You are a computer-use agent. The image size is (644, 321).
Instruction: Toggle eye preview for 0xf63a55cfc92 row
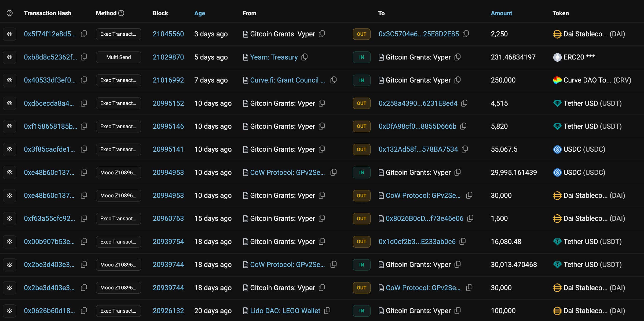coord(9,218)
